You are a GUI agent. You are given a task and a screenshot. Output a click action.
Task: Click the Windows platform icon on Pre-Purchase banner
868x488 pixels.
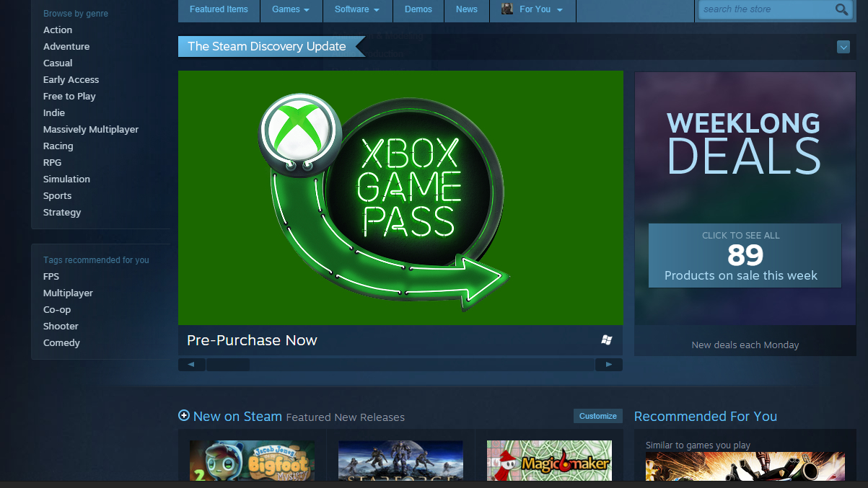(607, 340)
